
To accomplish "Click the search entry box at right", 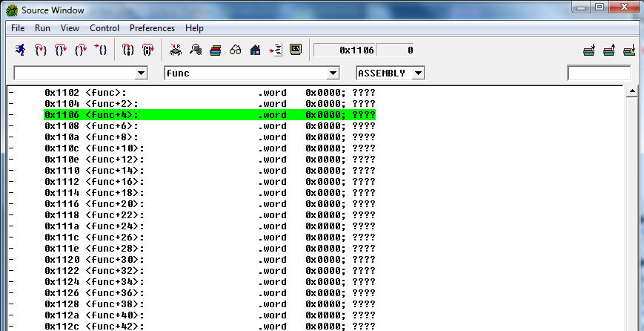I will [599, 73].
